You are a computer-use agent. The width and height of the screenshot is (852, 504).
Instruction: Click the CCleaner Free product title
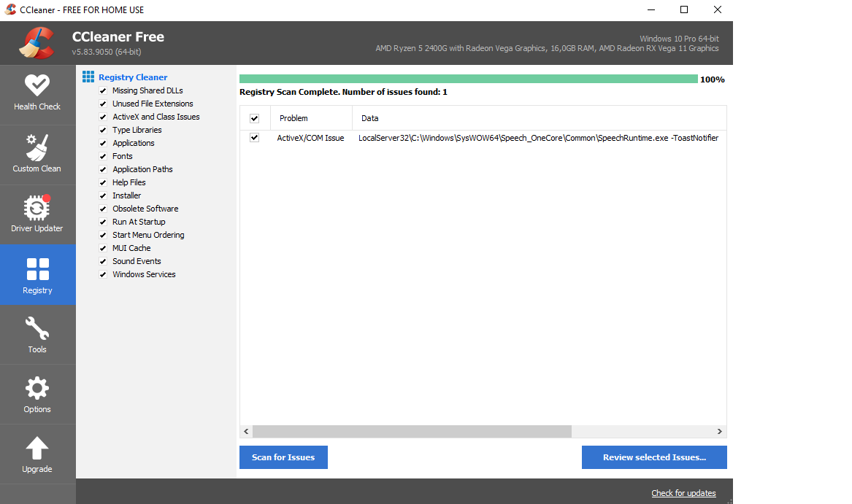pyautogui.click(x=118, y=36)
